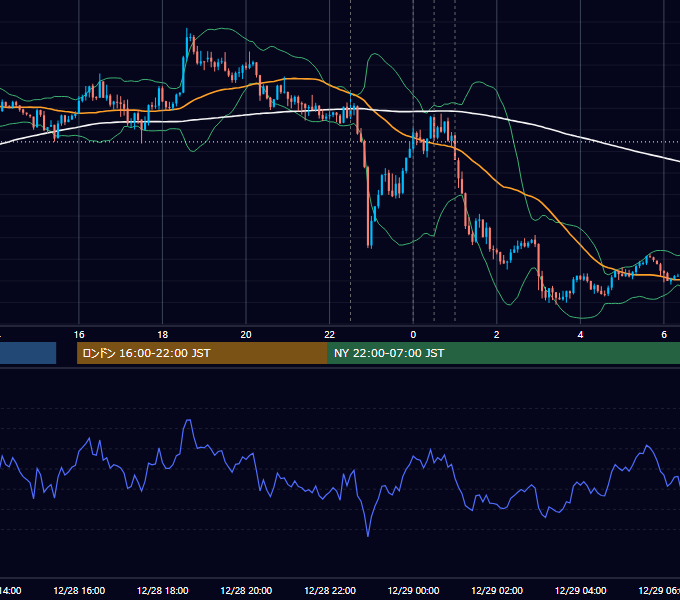Screen dimensions: 680x600
Task: Click the 12/29 02:00 date label
Action: click(497, 590)
